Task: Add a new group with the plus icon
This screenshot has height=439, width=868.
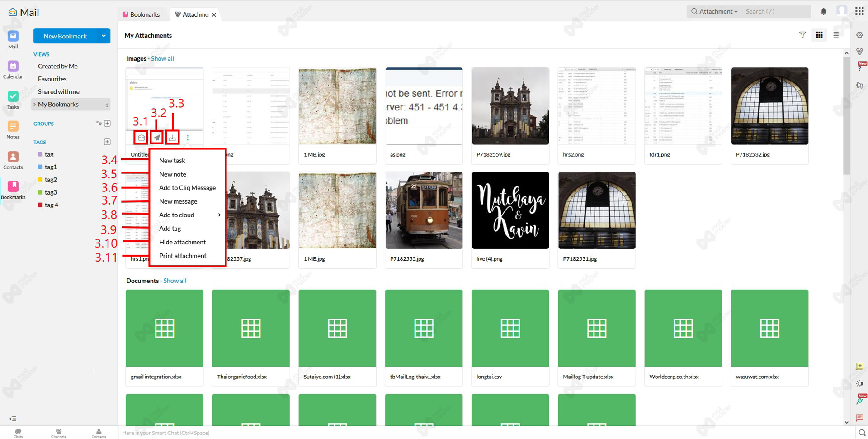Action: [107, 123]
